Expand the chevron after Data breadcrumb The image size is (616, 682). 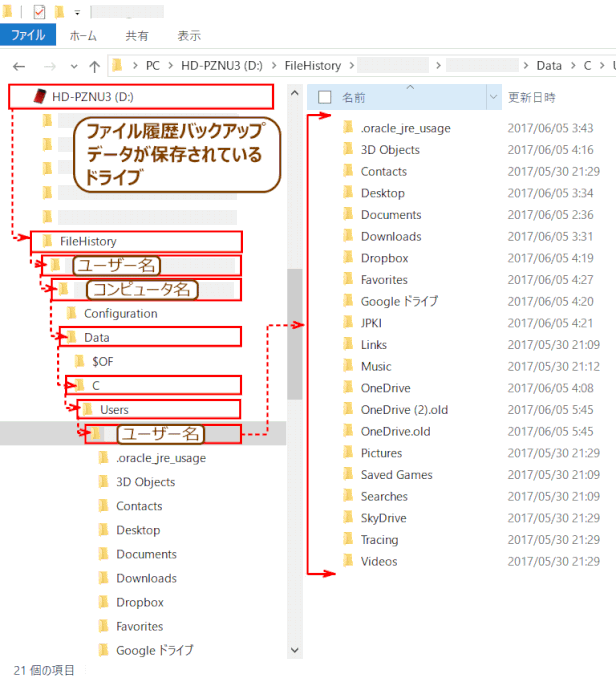click(x=573, y=66)
